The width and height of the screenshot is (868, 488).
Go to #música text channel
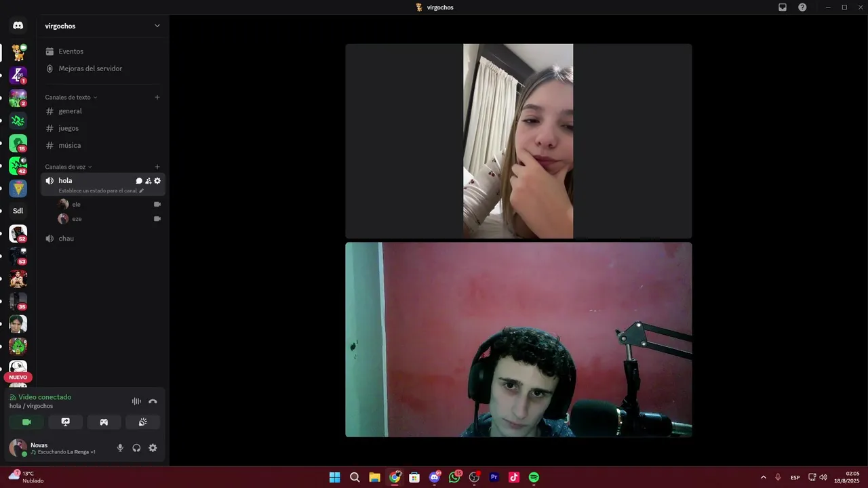pyautogui.click(x=102, y=145)
